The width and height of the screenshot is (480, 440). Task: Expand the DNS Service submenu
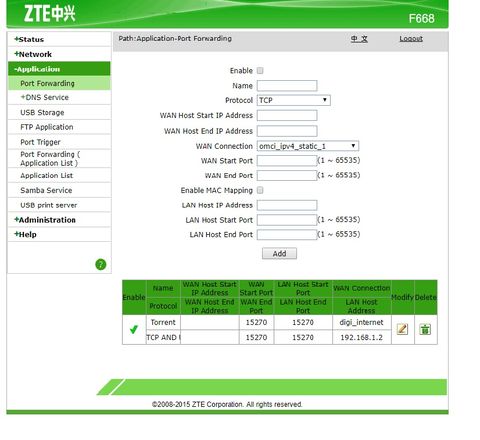click(x=45, y=98)
